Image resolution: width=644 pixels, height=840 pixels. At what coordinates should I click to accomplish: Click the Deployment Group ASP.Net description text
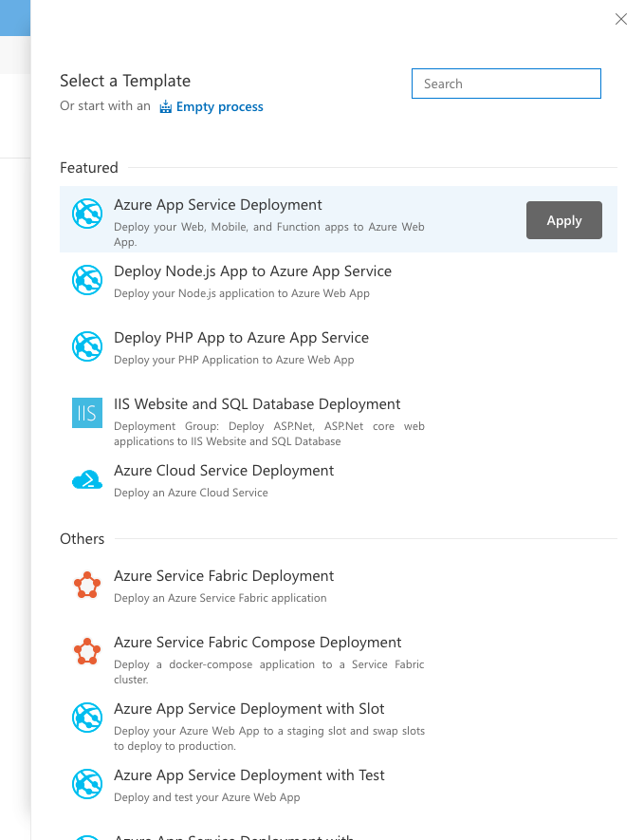click(269, 434)
